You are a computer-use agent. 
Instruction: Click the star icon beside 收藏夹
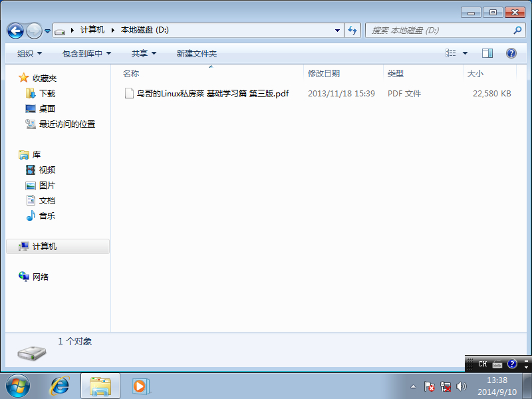(x=23, y=78)
